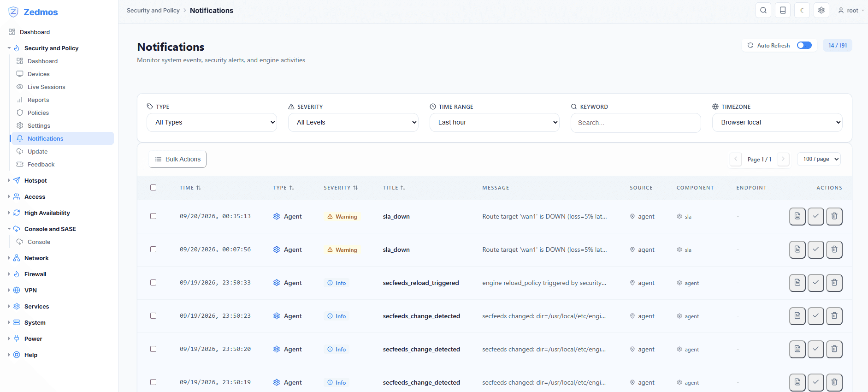Open Console under Console and SASE

click(x=39, y=242)
